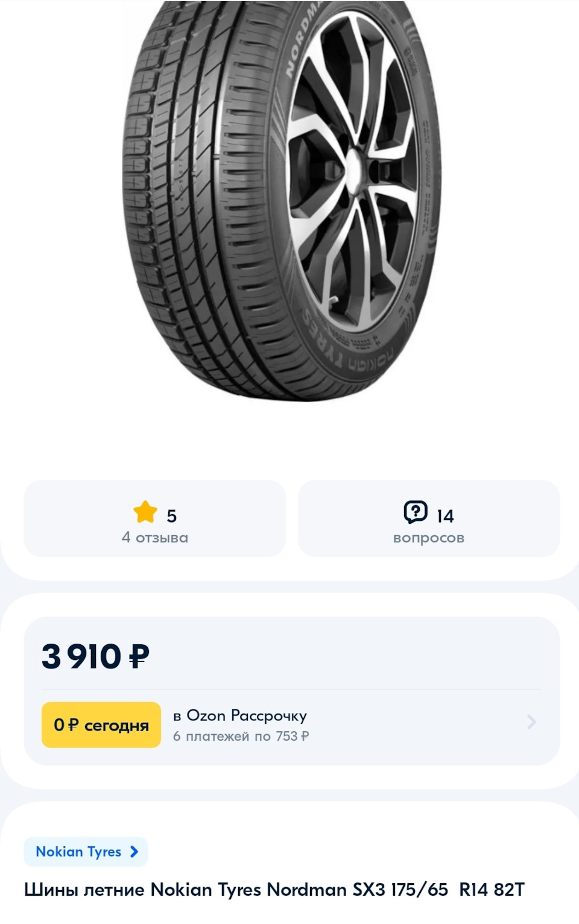
Task: Select the "6 платежей по 753 ₽" line
Action: click(x=241, y=736)
